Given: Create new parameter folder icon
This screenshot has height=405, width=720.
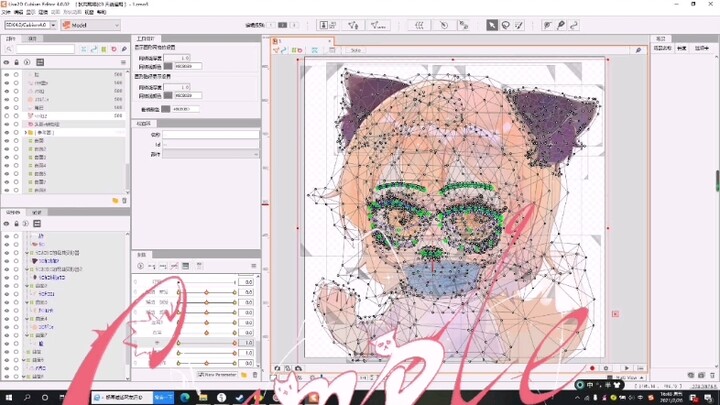Looking at the screenshot, I should pyautogui.click(x=242, y=374).
